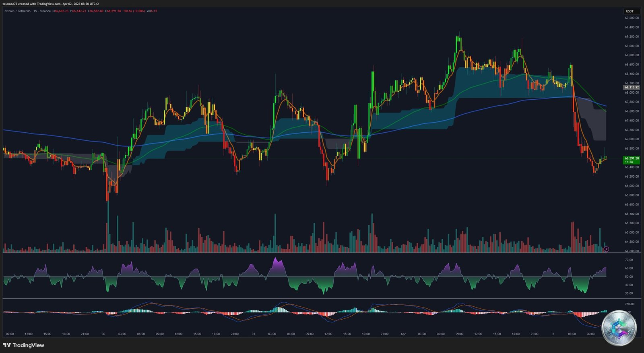
Task: Click the 68,600.00 price axis label
Action: 632,64
